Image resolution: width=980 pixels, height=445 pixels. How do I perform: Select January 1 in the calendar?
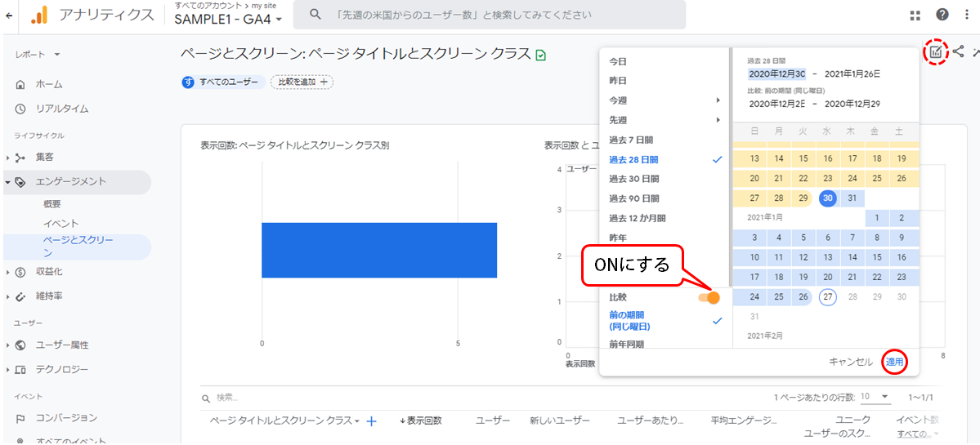[x=878, y=219]
